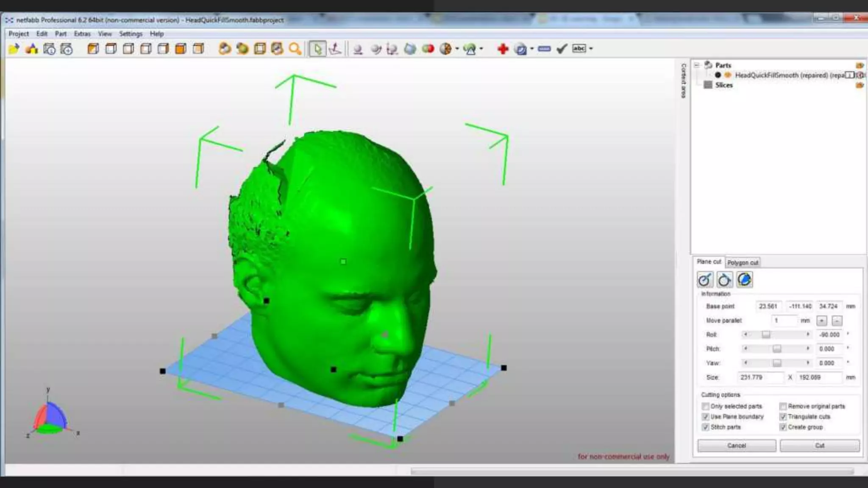Select the arrow selection mode tool

coord(317,49)
